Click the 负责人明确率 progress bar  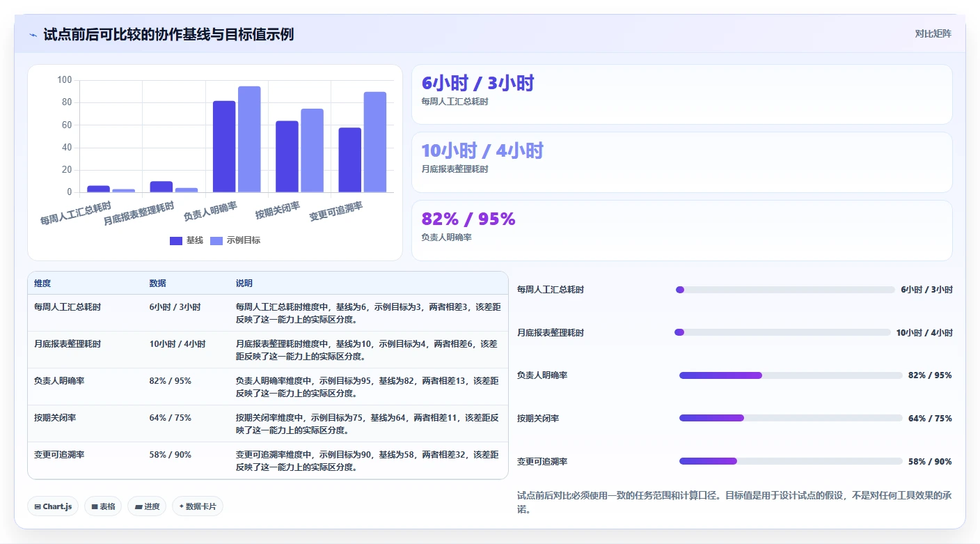[x=791, y=375]
